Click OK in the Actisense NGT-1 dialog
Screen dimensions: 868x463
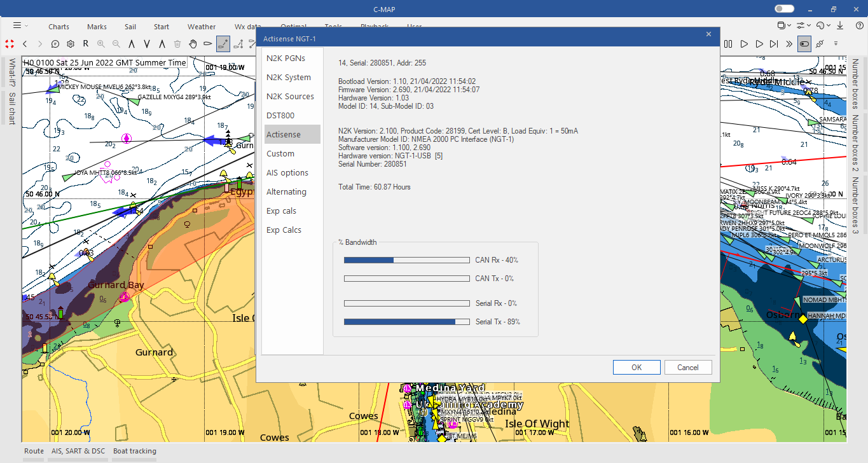637,367
